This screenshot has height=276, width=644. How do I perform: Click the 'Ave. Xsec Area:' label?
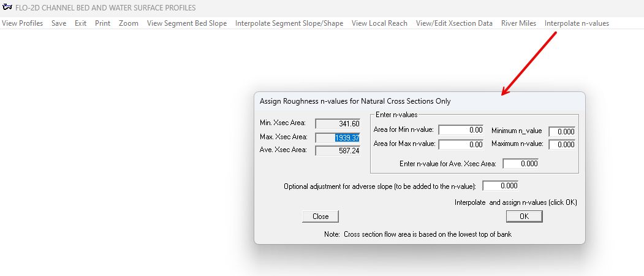283,150
